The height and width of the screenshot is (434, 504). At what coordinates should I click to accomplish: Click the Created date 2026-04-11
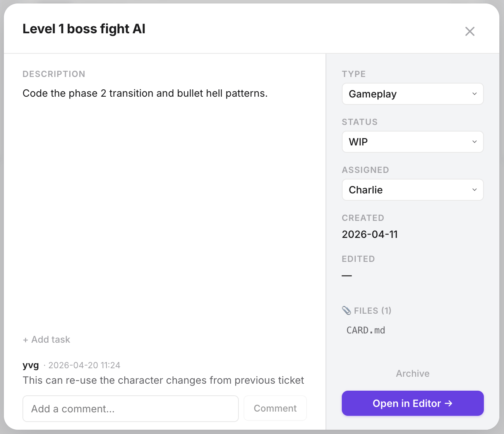click(370, 234)
